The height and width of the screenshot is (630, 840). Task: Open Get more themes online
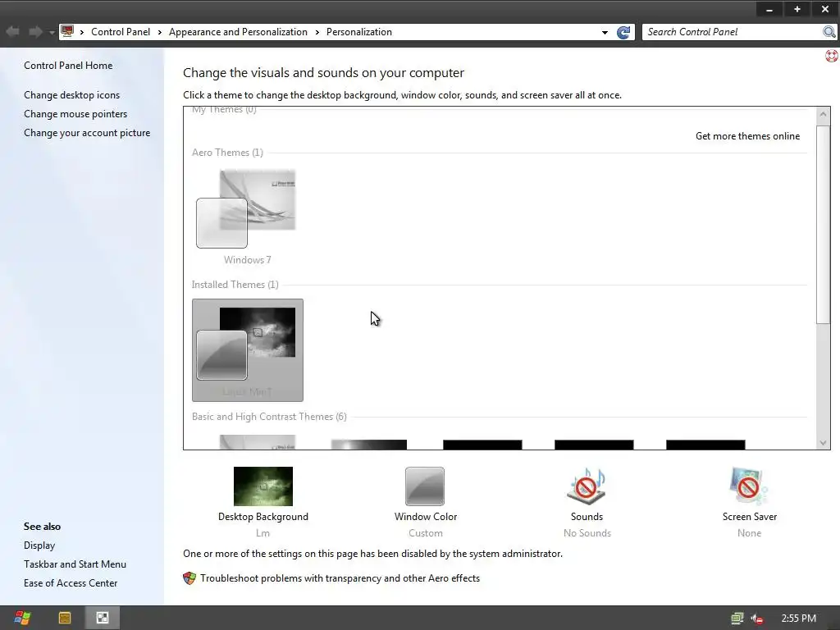747,136
